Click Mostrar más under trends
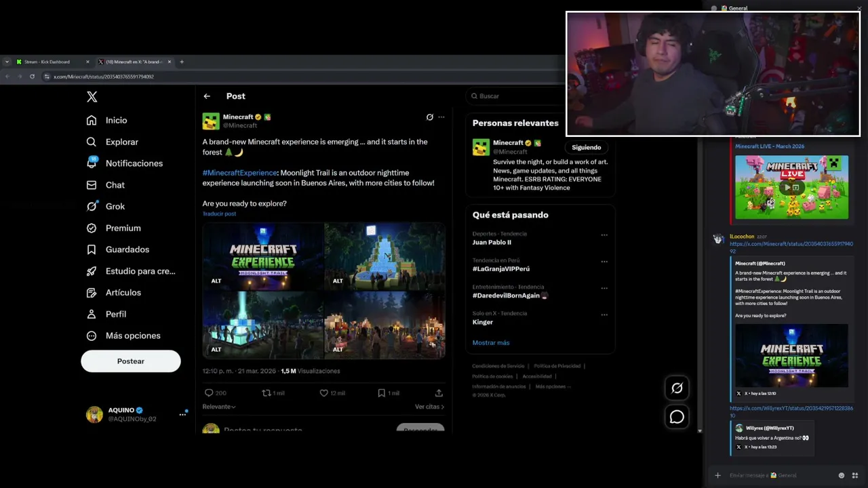 click(491, 343)
